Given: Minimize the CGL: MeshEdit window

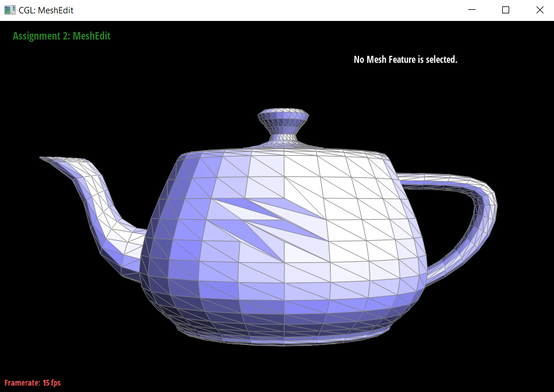Looking at the screenshot, I should tap(472, 10).
